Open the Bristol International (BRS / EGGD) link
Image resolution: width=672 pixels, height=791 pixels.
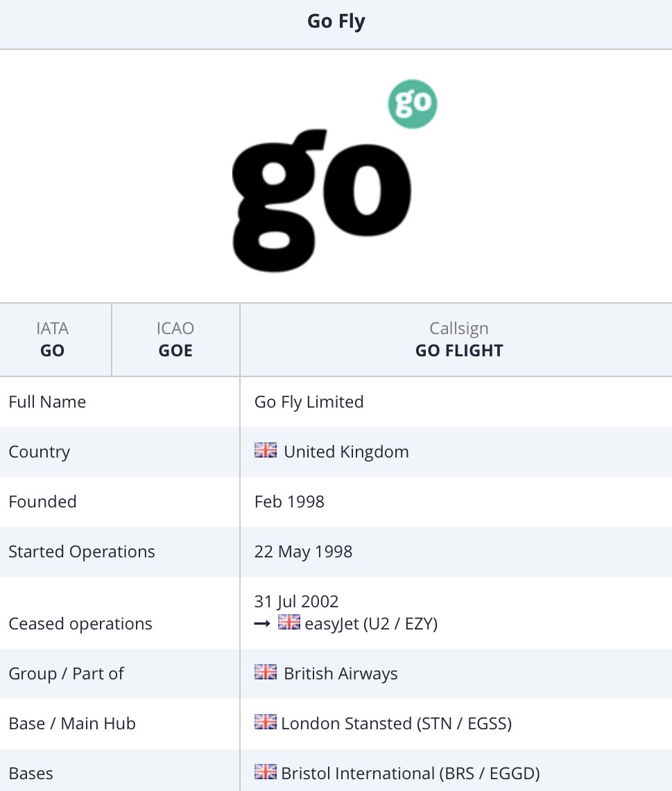point(410,773)
